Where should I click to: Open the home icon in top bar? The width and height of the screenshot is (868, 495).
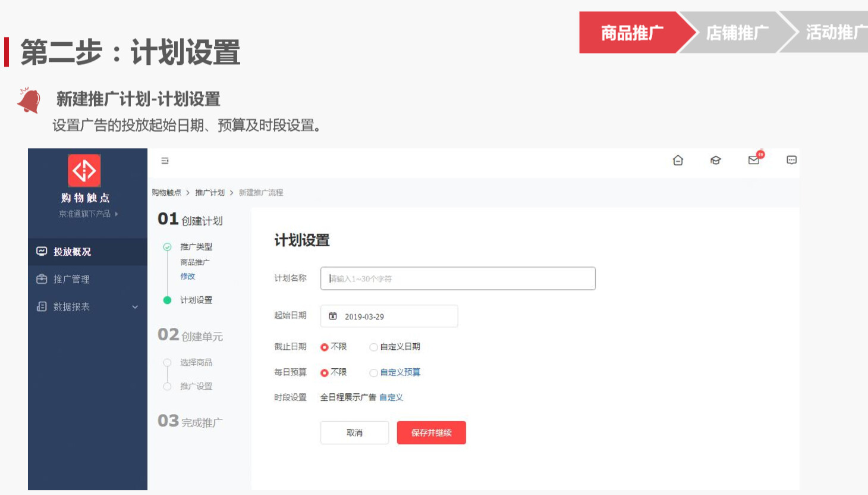point(678,160)
